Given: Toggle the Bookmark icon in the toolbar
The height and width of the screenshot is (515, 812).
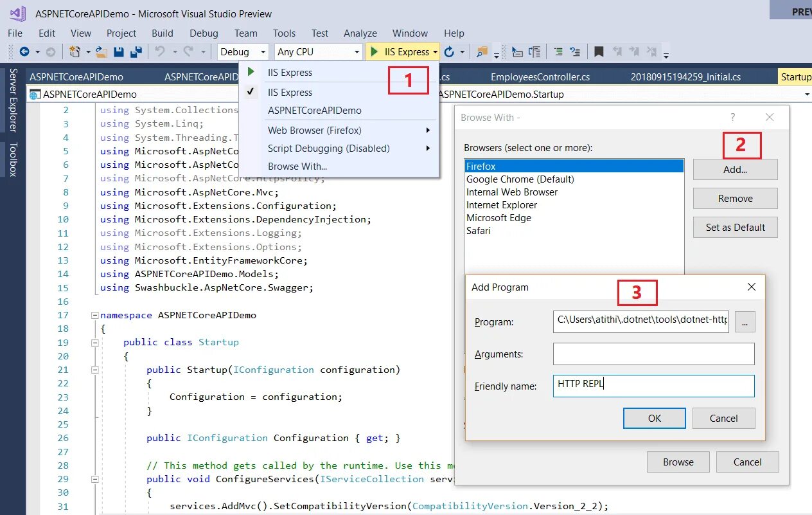Looking at the screenshot, I should tap(599, 52).
